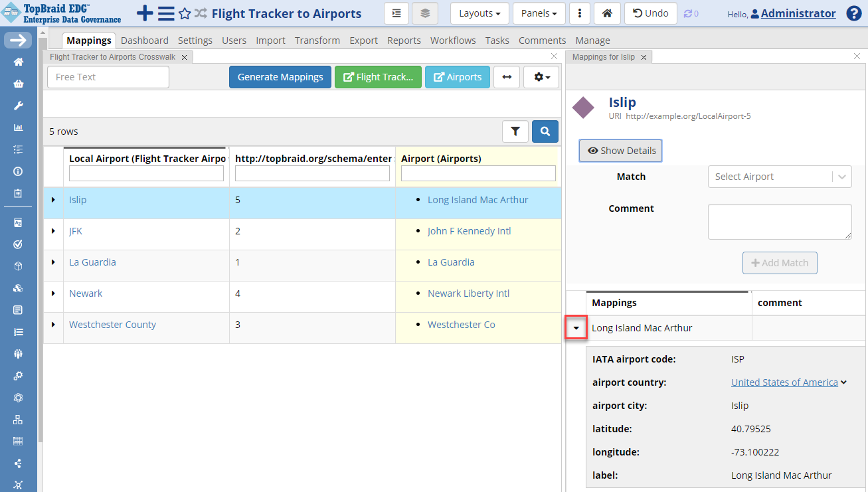Viewport: 868px width, 492px height.
Task: Click the blue magnifier search button
Action: tap(545, 131)
